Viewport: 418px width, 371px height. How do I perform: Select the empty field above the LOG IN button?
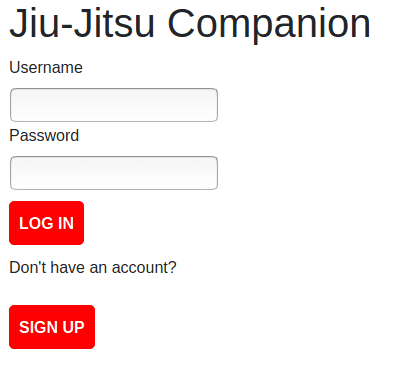tap(114, 173)
